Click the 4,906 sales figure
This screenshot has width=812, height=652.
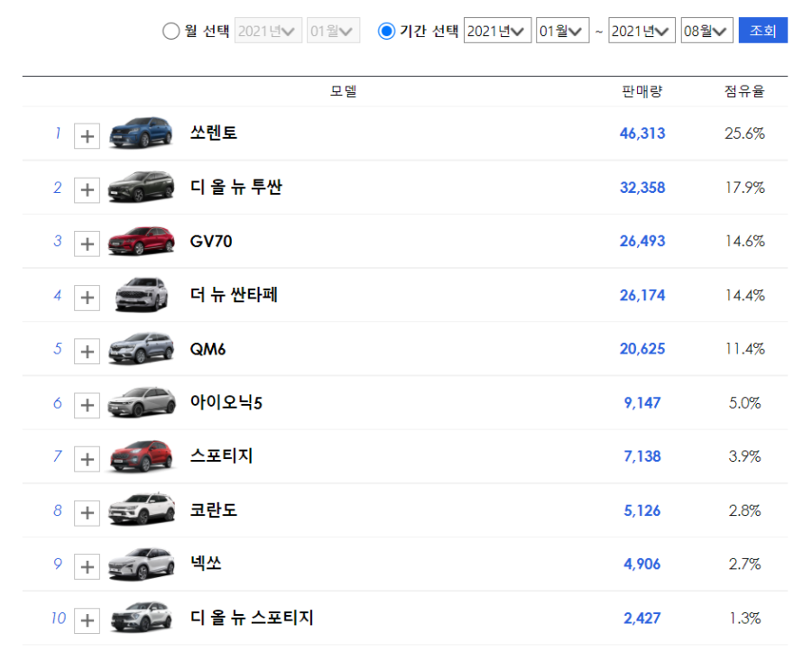[x=642, y=564]
